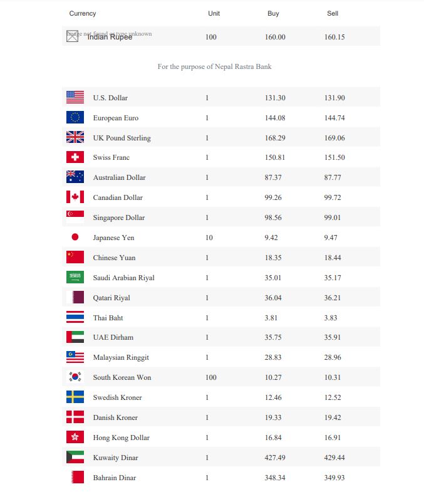Image resolution: width=424 pixels, height=504 pixels.
Task: Click the Hong Kong Dollar row label
Action: tap(121, 438)
